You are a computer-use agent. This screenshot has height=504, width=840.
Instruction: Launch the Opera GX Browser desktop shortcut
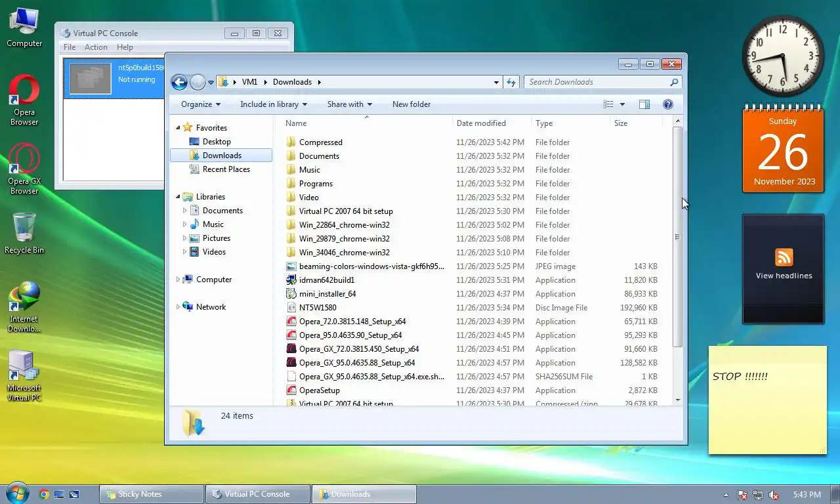coord(24,169)
